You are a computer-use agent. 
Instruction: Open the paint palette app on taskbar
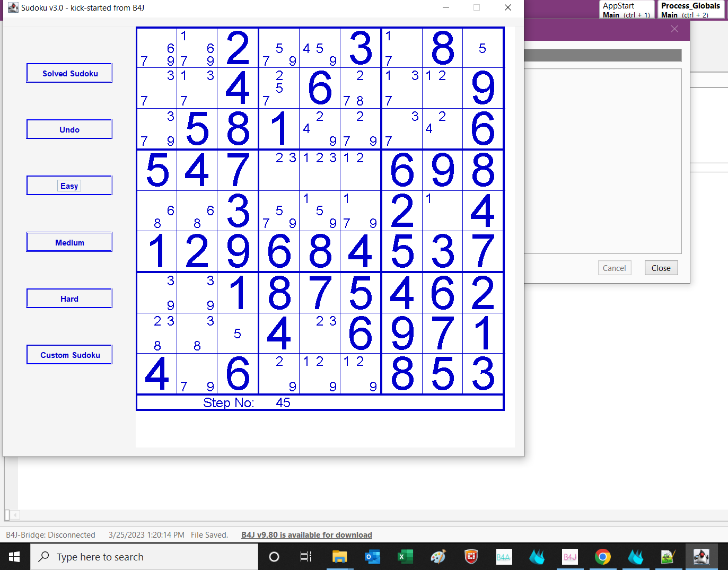click(438, 557)
